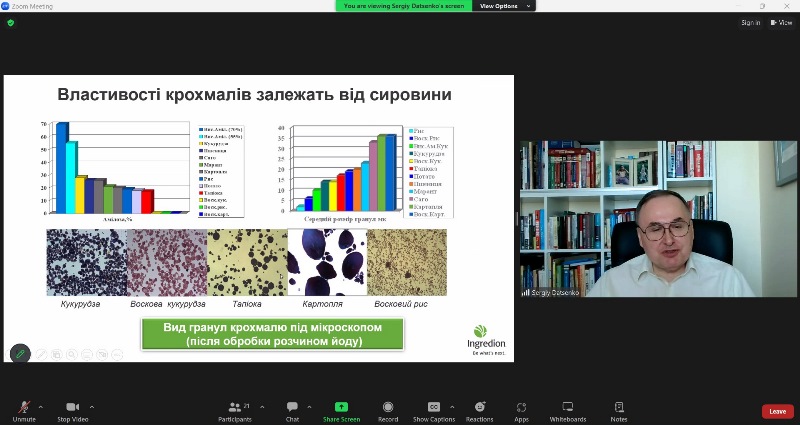
Task: Click the slide caption 'Воскова кукурудза'
Action: (168, 304)
